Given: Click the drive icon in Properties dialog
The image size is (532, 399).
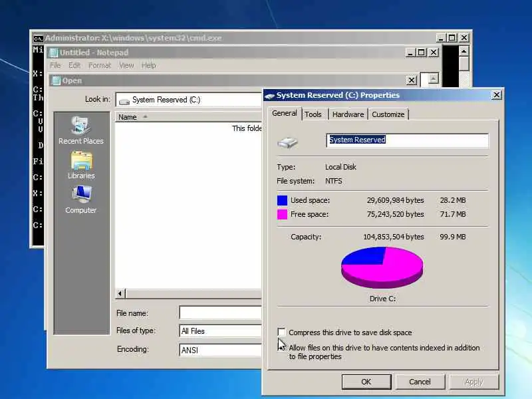Looking at the screenshot, I should [x=287, y=142].
